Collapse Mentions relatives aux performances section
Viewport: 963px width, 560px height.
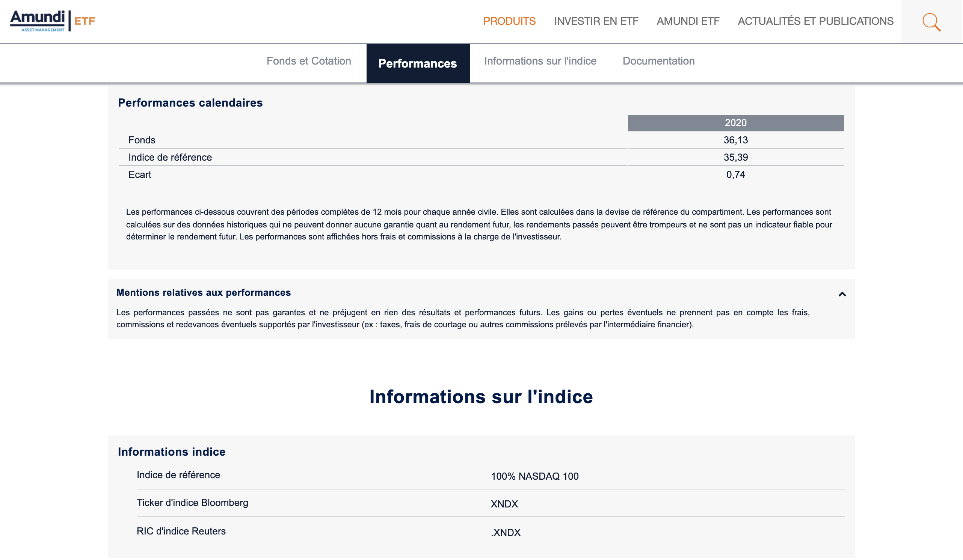click(x=842, y=294)
